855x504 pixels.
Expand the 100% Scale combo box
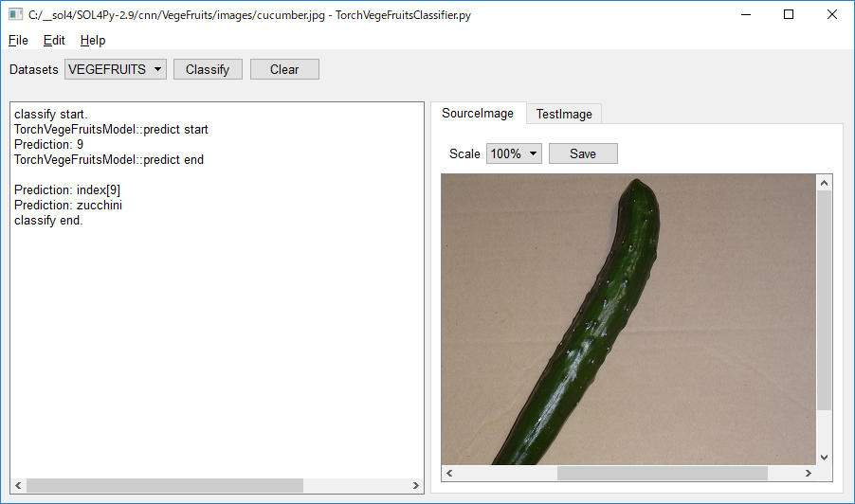tap(514, 153)
